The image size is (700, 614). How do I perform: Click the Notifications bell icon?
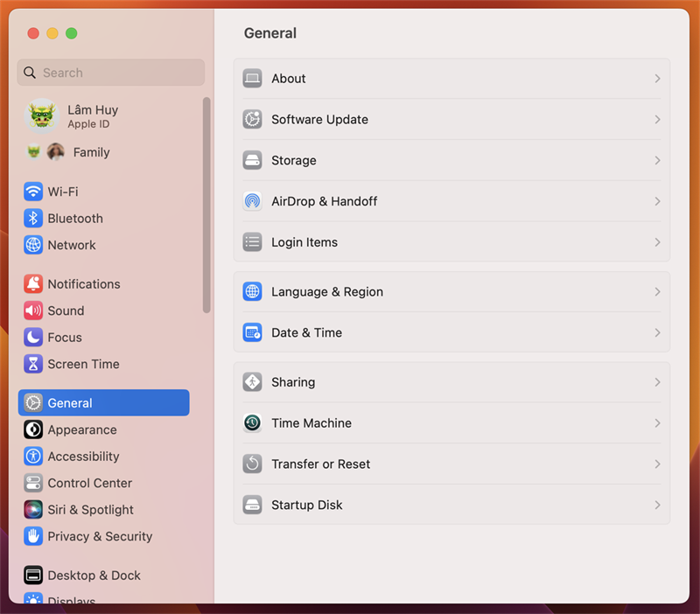33,283
